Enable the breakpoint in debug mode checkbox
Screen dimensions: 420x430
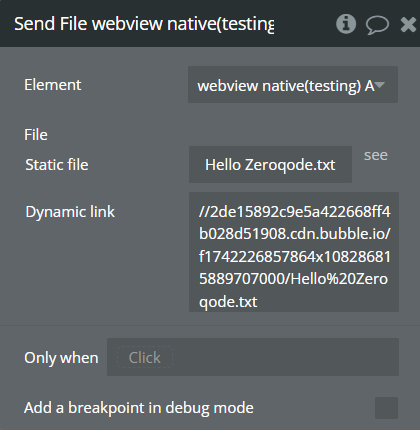click(386, 408)
